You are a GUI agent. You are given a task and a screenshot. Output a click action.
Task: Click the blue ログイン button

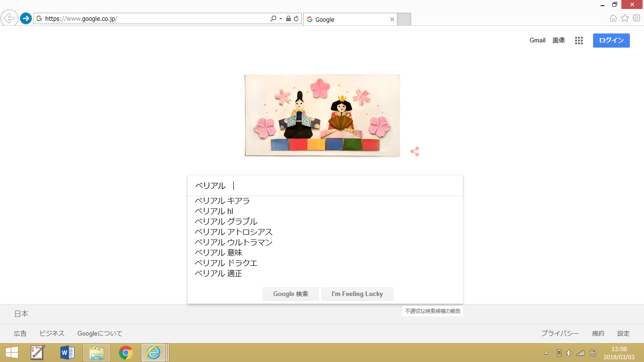click(x=611, y=41)
